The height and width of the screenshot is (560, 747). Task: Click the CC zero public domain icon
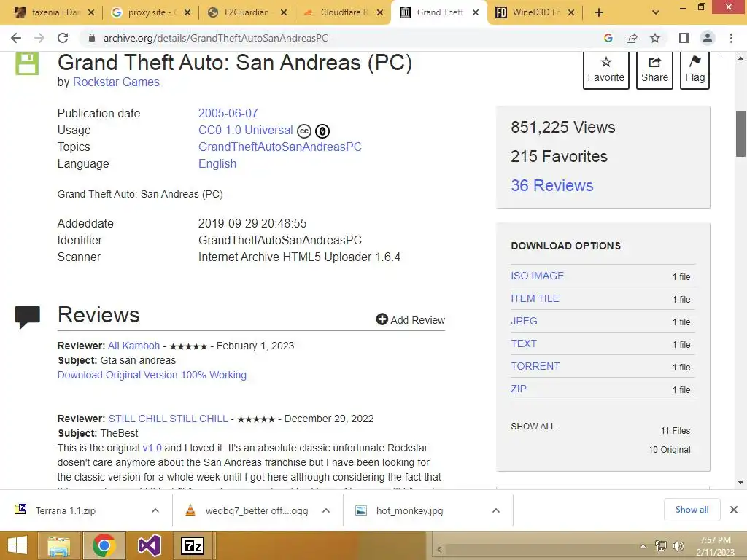pyautogui.click(x=322, y=131)
